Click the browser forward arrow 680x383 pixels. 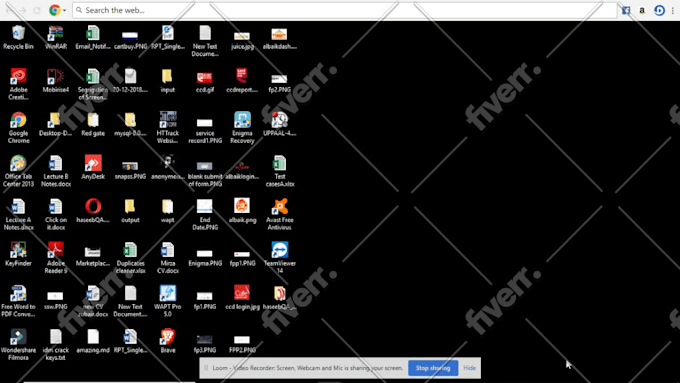(x=23, y=10)
